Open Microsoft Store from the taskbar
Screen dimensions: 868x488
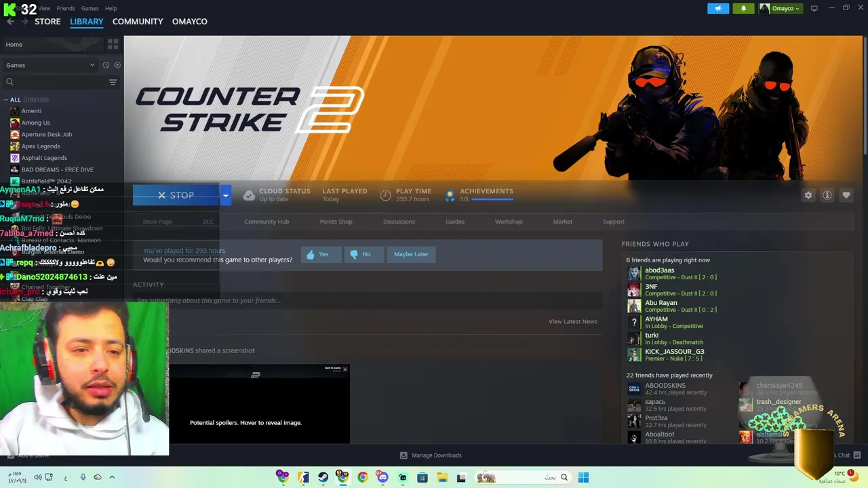click(422, 477)
